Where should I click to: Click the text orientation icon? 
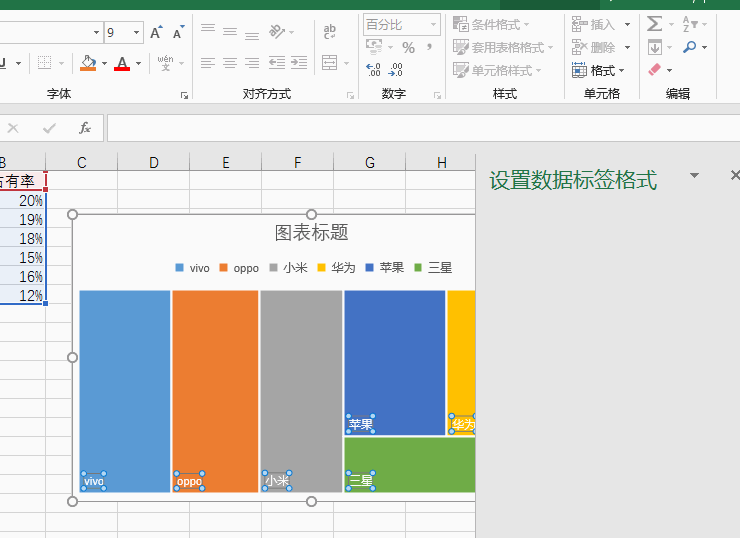pos(277,32)
